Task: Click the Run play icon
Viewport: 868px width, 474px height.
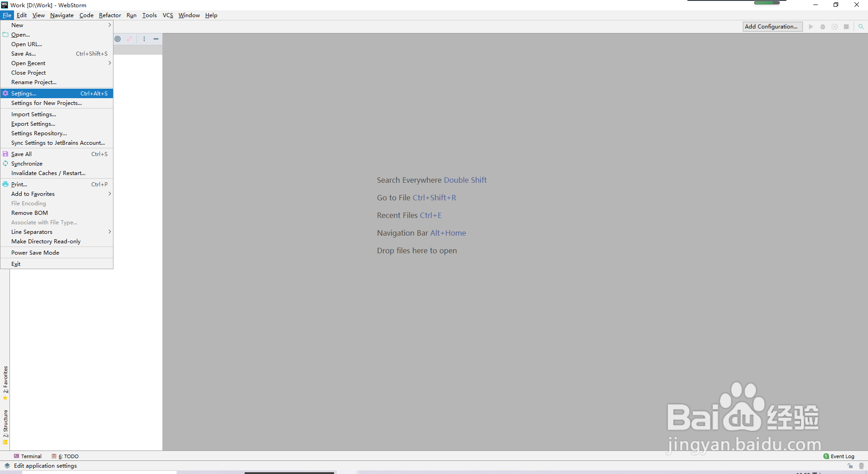Action: tap(811, 27)
